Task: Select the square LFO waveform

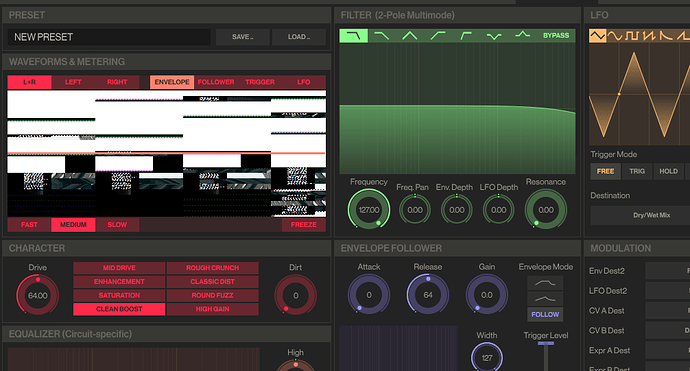Action: coord(631,36)
